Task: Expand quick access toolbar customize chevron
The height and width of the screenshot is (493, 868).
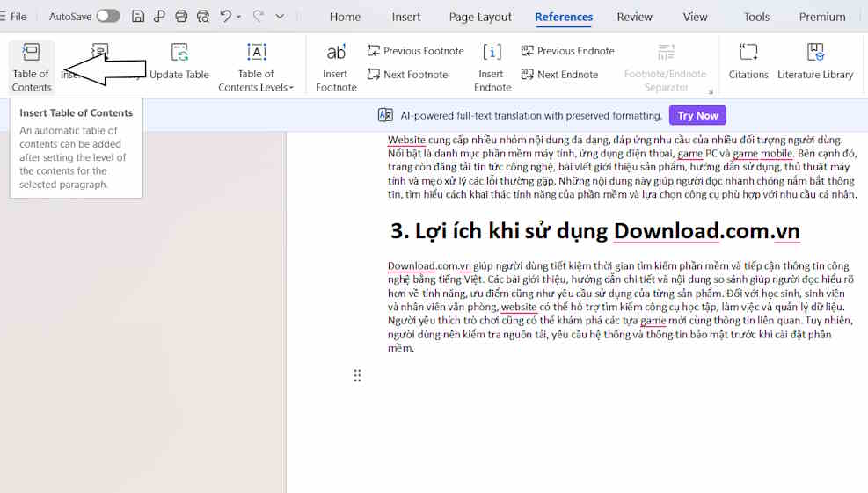Action: coord(281,17)
